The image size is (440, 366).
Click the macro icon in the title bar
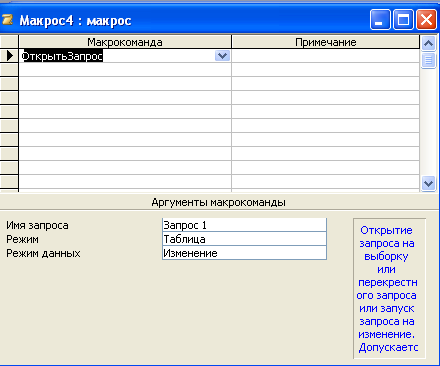7,20
